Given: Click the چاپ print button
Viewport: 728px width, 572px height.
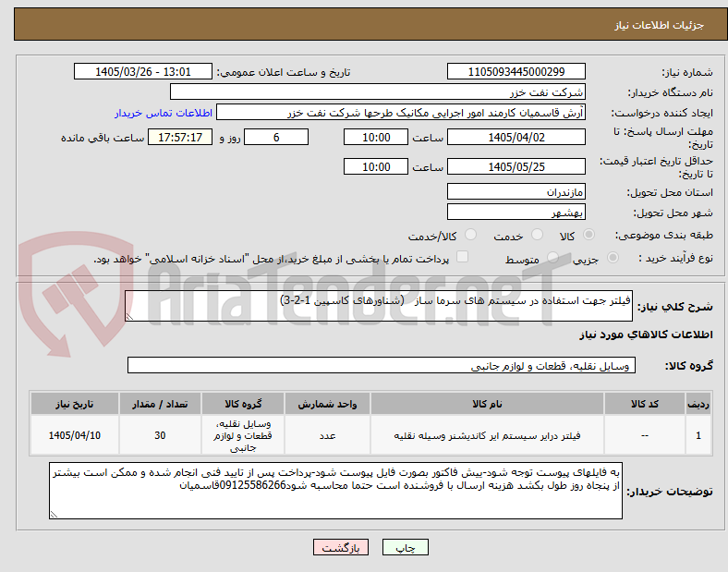Looking at the screenshot, I should (406, 547).
